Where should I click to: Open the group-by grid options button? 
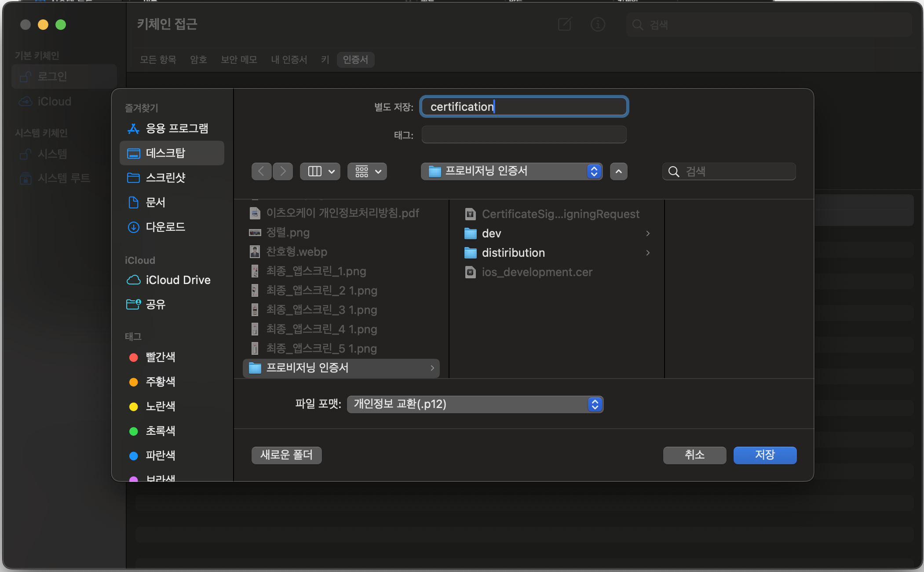[367, 171]
